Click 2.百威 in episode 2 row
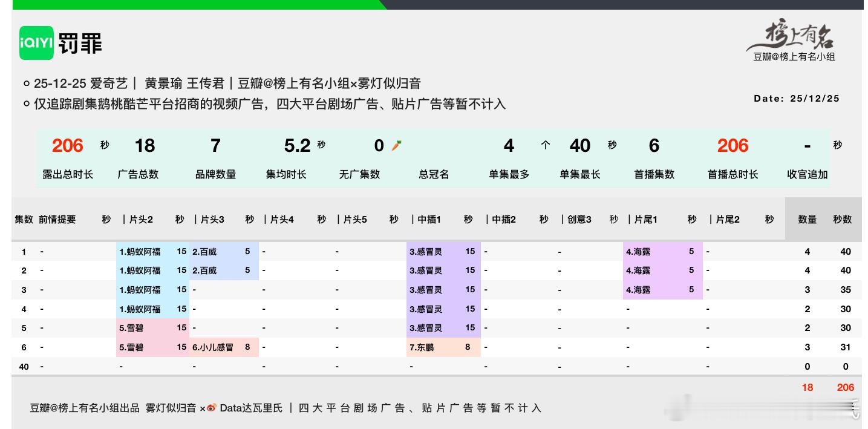Image resolution: width=868 pixels, height=429 pixels. (204, 270)
